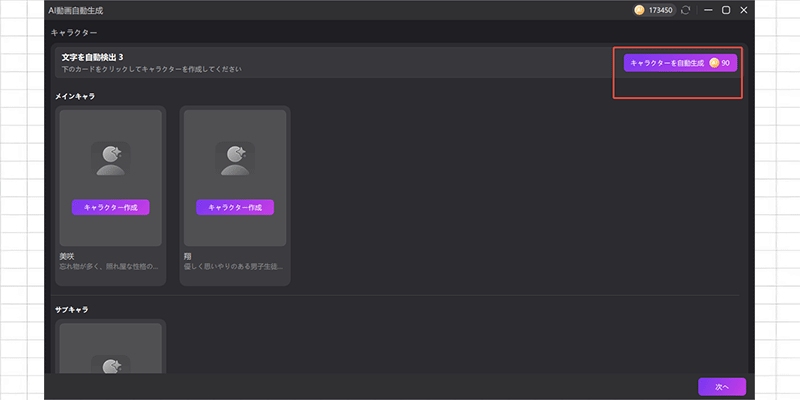Click the avatar placeholder icon on 美咲's card
800x400 pixels.
110,158
